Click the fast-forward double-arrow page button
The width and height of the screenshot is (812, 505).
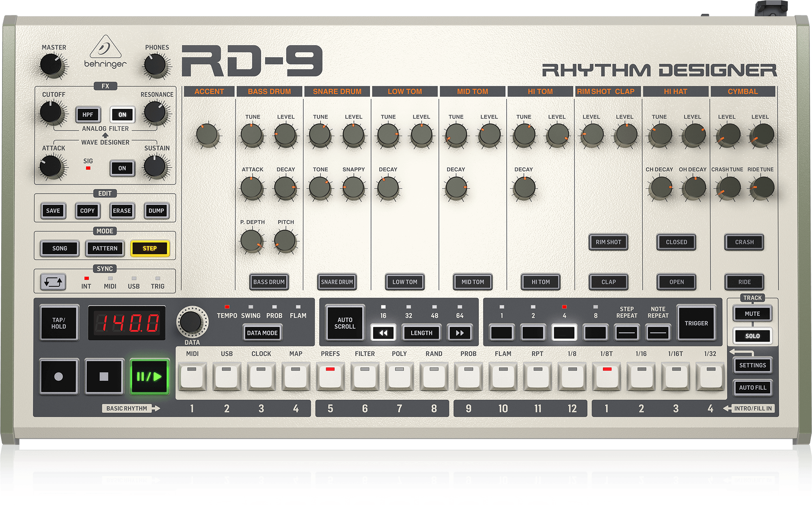[x=460, y=333]
